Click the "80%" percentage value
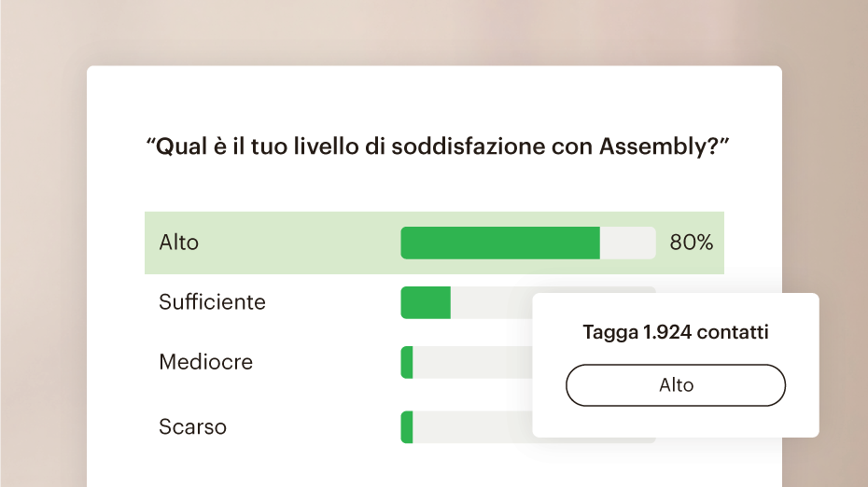 tap(691, 243)
